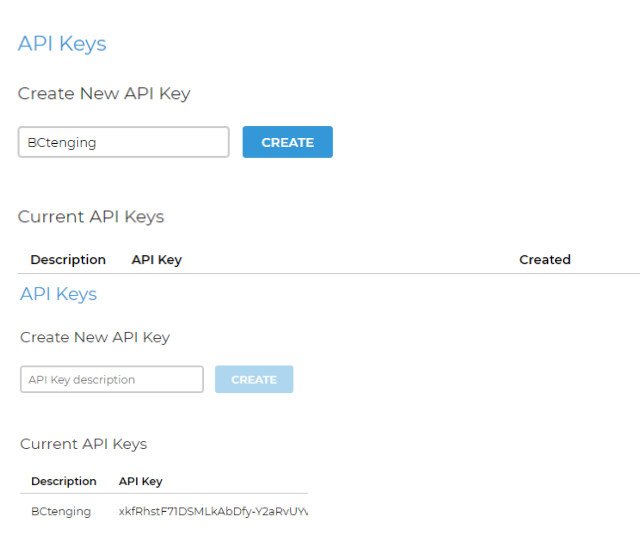Click the Created column header
Image resolution: width=640 pixels, height=540 pixels.
pos(545,260)
